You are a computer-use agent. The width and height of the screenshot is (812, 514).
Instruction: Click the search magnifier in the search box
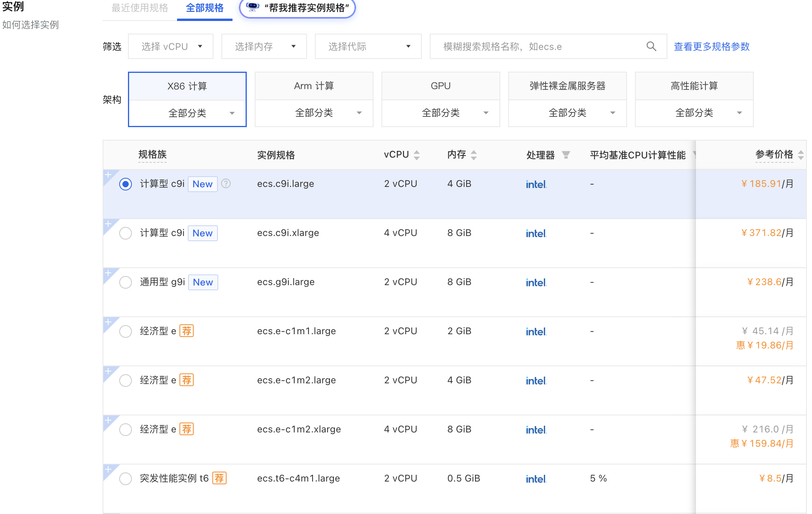651,46
